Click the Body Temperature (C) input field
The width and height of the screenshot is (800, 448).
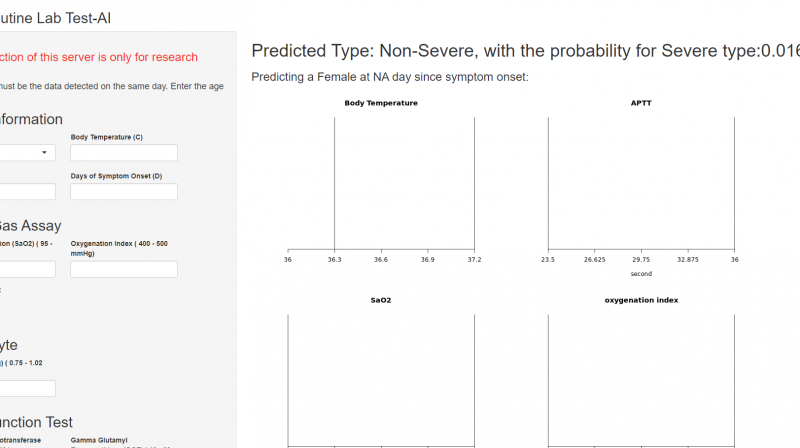(x=124, y=153)
